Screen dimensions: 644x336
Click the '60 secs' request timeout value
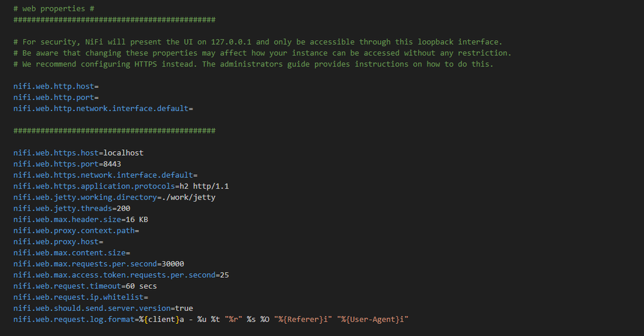point(141,286)
